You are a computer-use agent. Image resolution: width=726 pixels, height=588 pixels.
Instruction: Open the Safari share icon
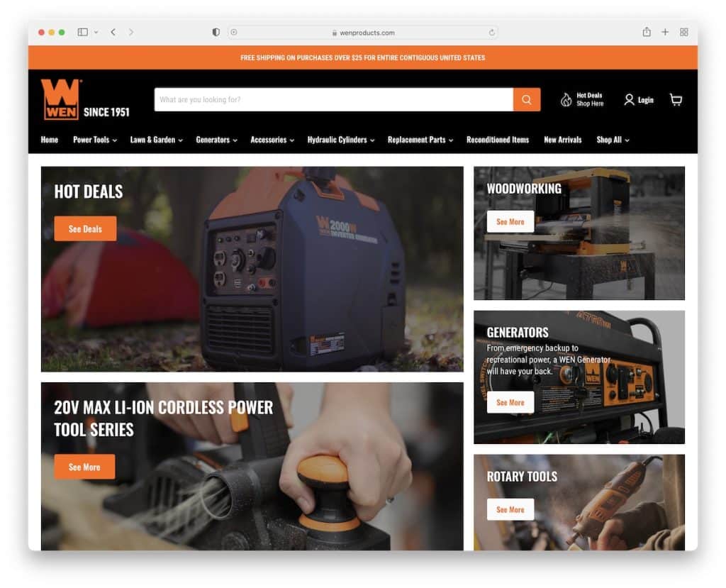pos(647,31)
